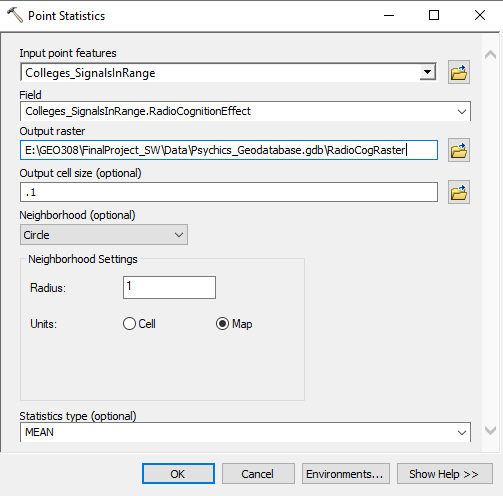Open the Neighborhood Circle dropdown
The width and height of the screenshot is (503, 496).
[x=104, y=235]
